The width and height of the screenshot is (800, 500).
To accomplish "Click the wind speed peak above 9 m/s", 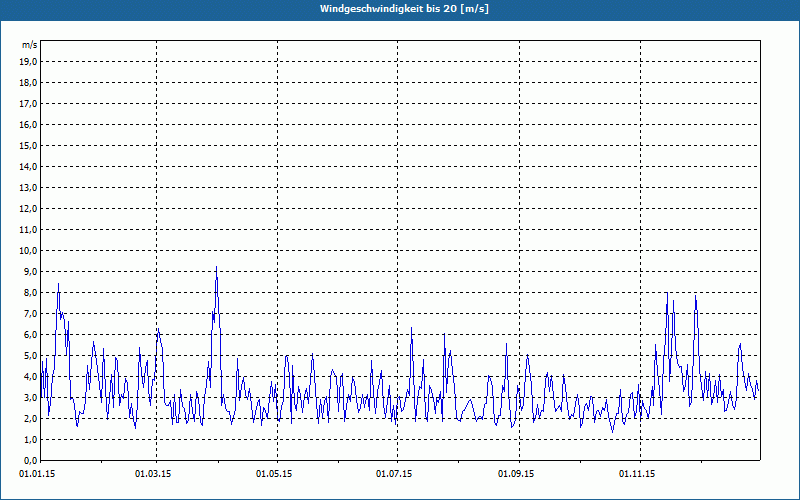I will (x=216, y=267).
